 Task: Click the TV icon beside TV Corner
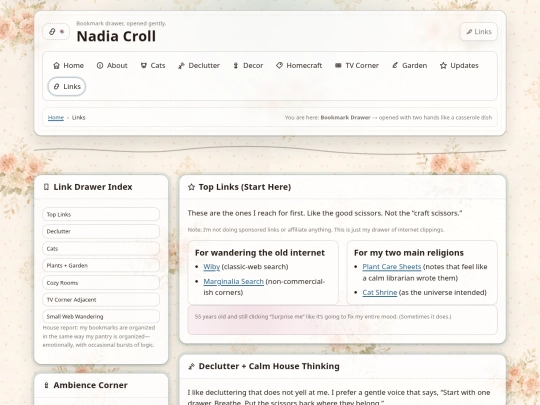click(x=338, y=65)
